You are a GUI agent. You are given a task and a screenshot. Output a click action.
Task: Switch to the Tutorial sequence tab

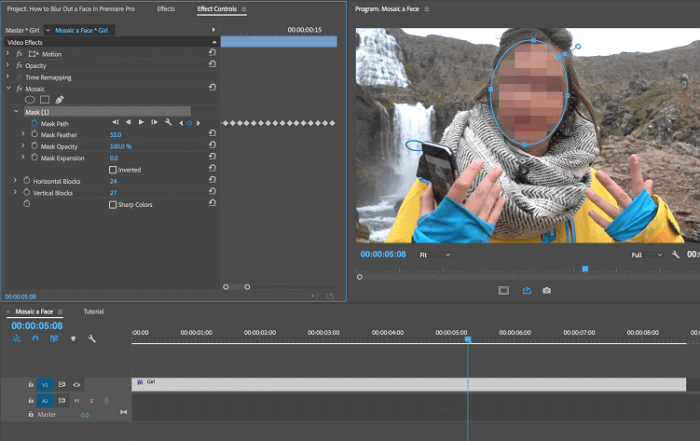[x=93, y=312]
